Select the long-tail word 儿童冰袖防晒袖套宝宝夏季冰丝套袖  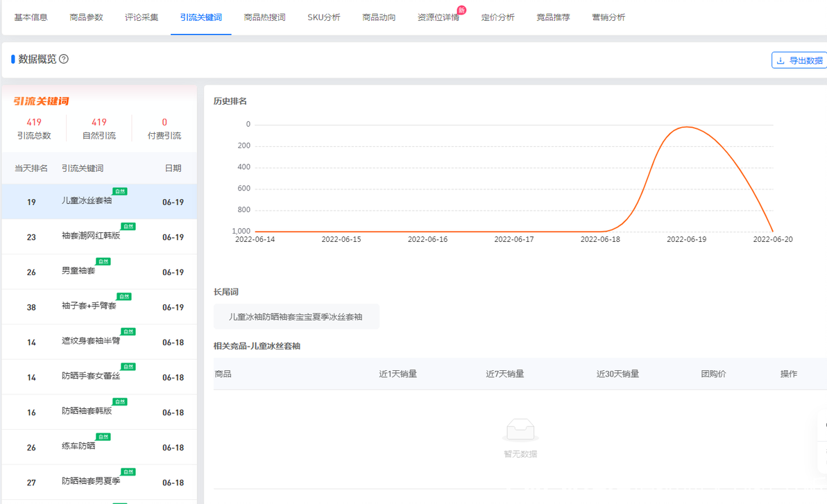(x=296, y=316)
